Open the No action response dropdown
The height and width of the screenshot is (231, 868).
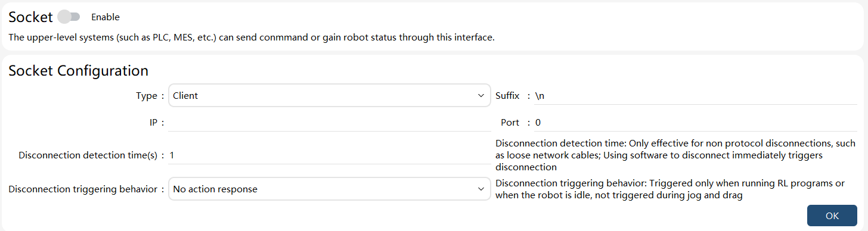(x=330, y=189)
